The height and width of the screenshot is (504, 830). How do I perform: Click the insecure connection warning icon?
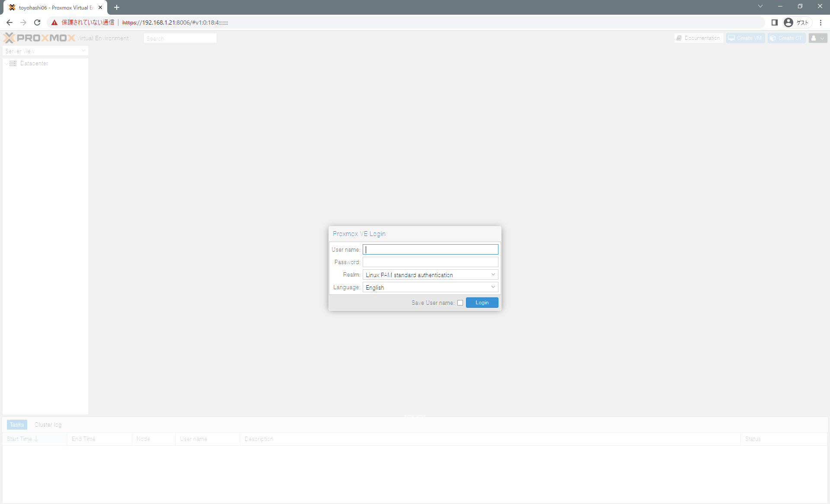tap(54, 22)
